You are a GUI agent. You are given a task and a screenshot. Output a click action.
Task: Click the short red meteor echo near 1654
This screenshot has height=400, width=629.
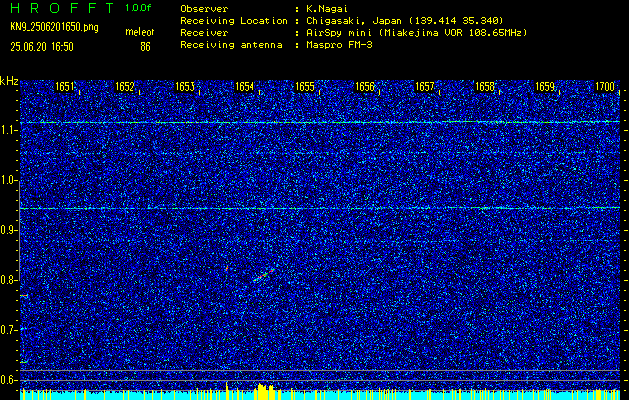tap(227, 268)
